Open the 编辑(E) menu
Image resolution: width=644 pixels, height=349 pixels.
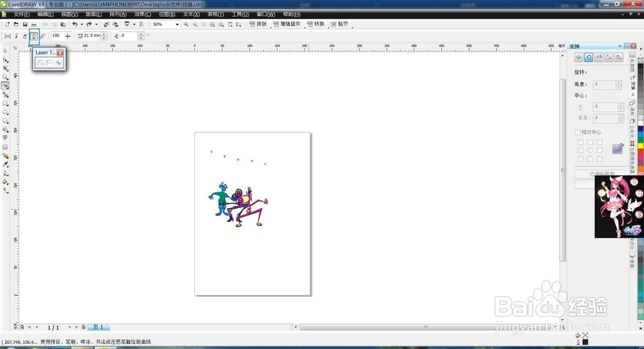coord(45,14)
